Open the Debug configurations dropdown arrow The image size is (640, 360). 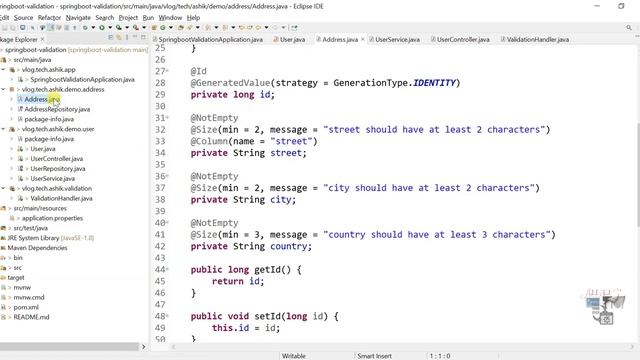point(93,27)
